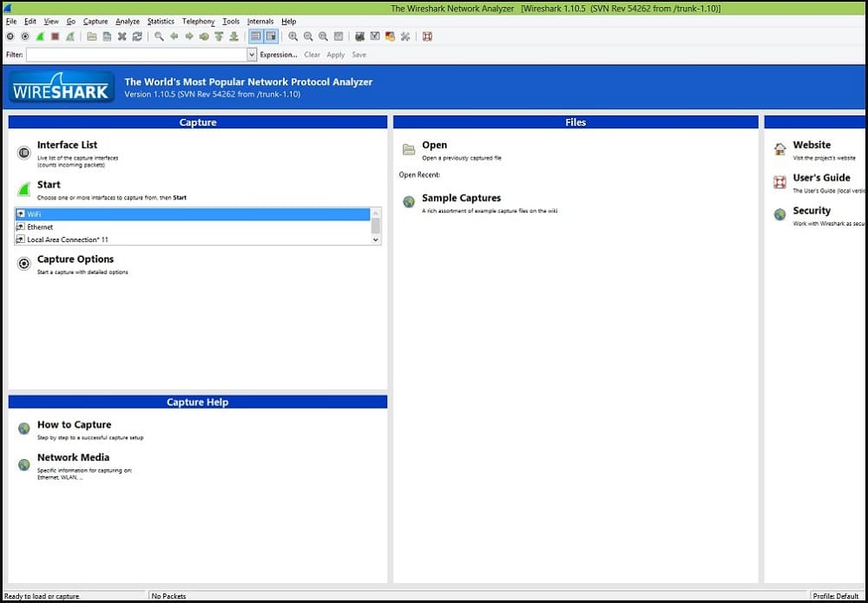Click the interface list scrollbar up arrow
The width and height of the screenshot is (868, 603).
click(376, 213)
